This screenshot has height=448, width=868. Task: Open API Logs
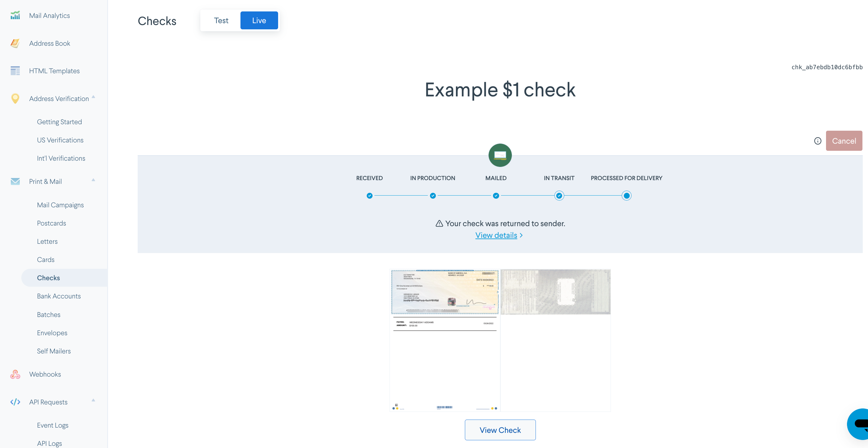(x=49, y=443)
